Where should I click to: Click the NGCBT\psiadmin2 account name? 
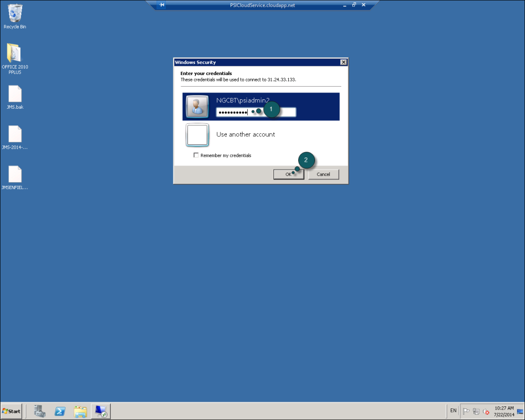tap(243, 100)
